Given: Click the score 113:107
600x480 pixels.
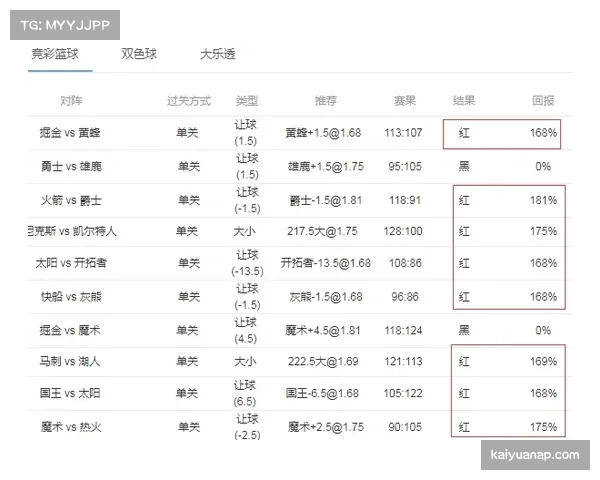Looking at the screenshot, I should click(x=403, y=133).
